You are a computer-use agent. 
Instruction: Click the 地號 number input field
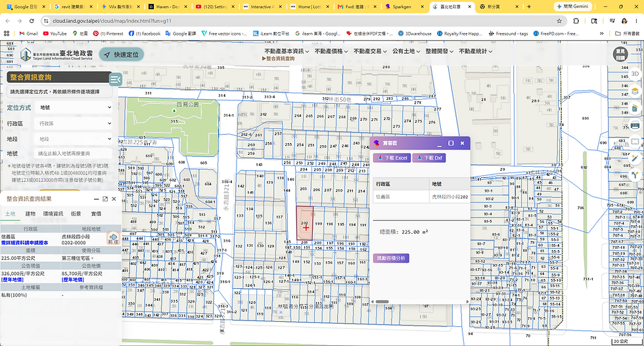click(x=74, y=154)
